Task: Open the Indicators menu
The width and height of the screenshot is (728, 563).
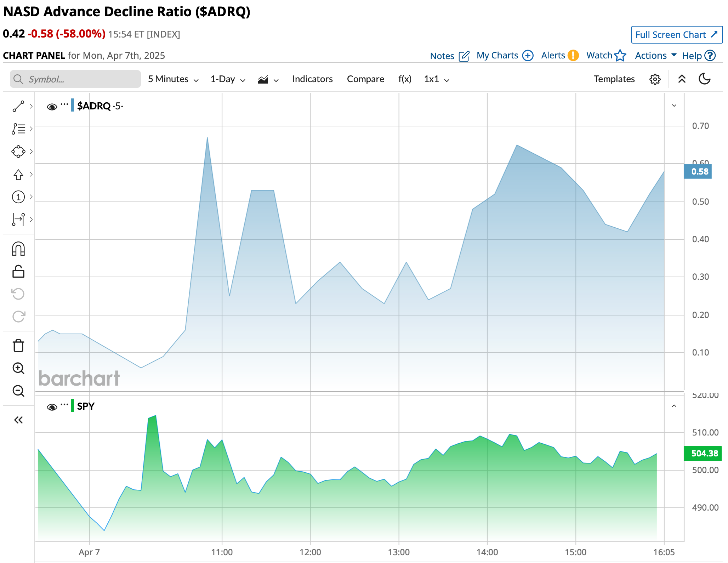Action: coord(312,79)
